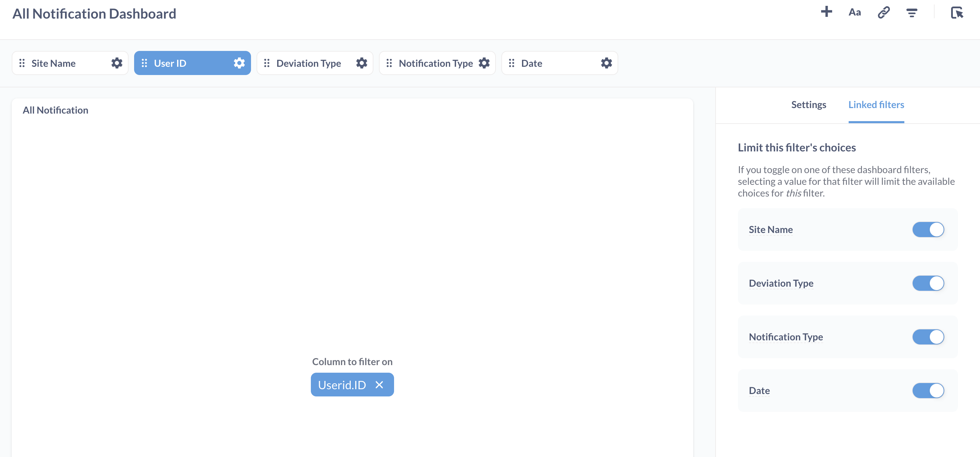The image size is (980, 457).
Task: Click the add question plus icon
Action: 826,12
